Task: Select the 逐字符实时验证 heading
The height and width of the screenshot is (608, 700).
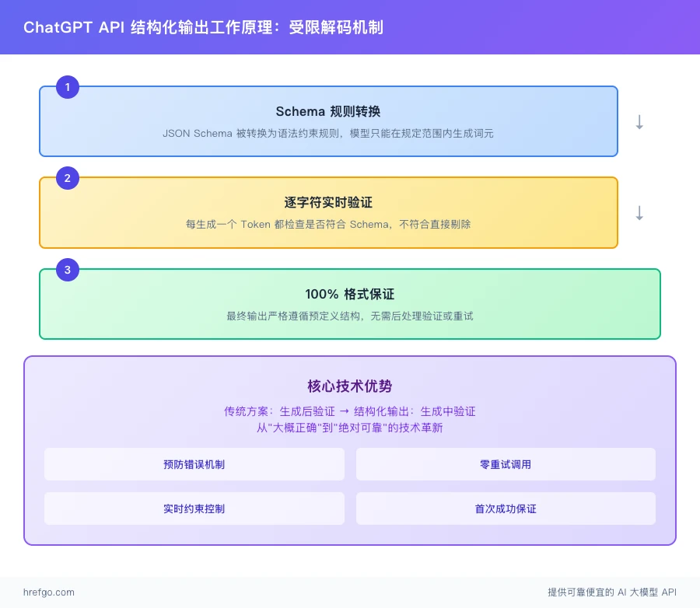Action: [x=328, y=202]
